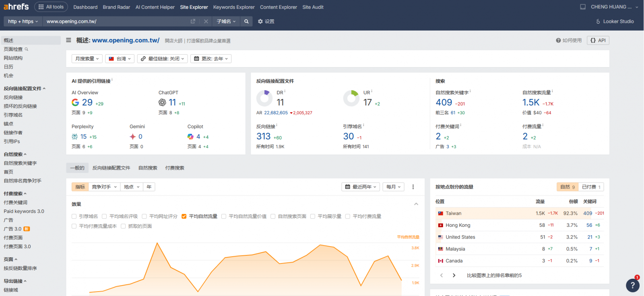Check the 平均自然流量价值 checkbox
This screenshot has height=296, width=644.
coord(224,216)
